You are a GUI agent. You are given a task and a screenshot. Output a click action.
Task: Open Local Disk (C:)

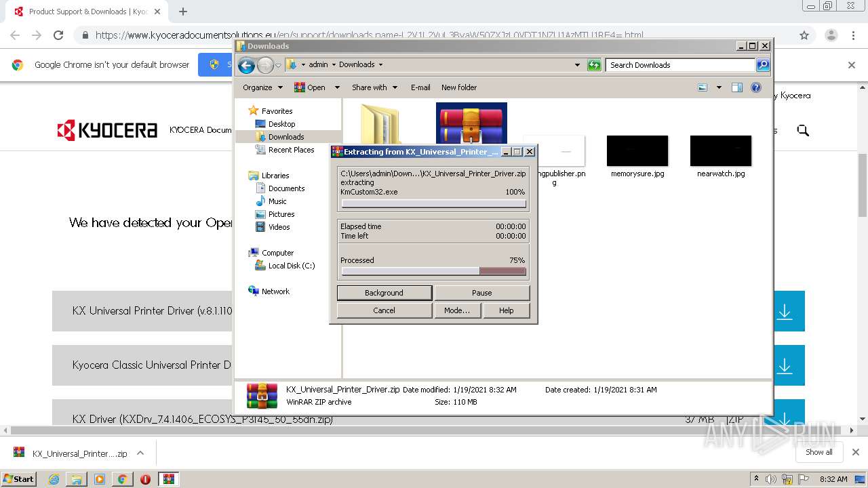292,266
